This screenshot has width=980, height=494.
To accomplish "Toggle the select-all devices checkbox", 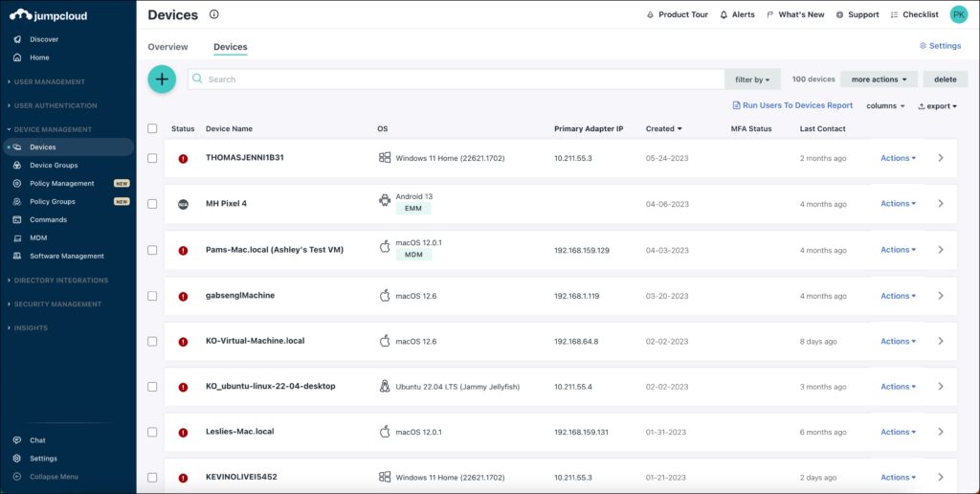I will tap(152, 128).
